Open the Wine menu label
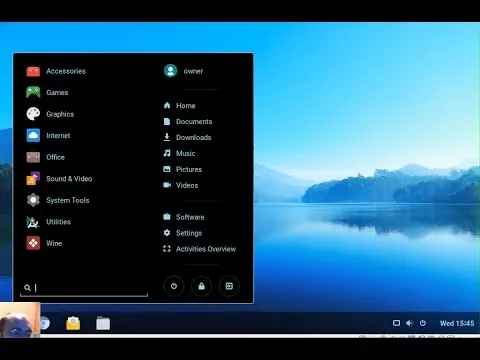480x360 pixels. coord(54,243)
